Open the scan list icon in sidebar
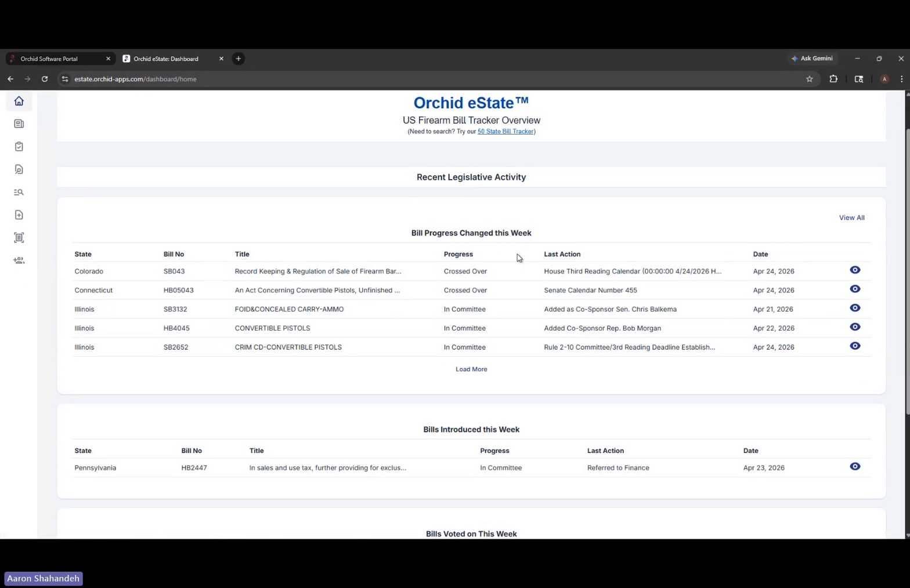The image size is (910, 588). tap(19, 238)
